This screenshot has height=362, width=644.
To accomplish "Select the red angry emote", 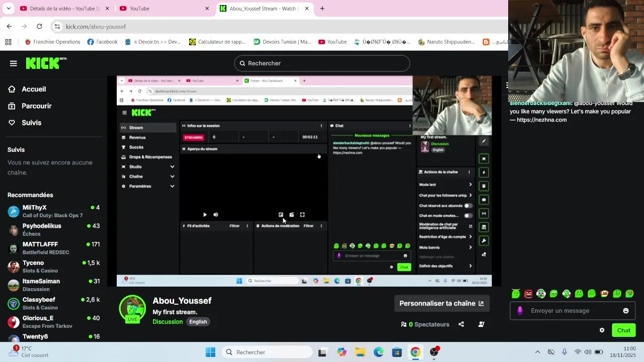I will [x=528, y=294].
